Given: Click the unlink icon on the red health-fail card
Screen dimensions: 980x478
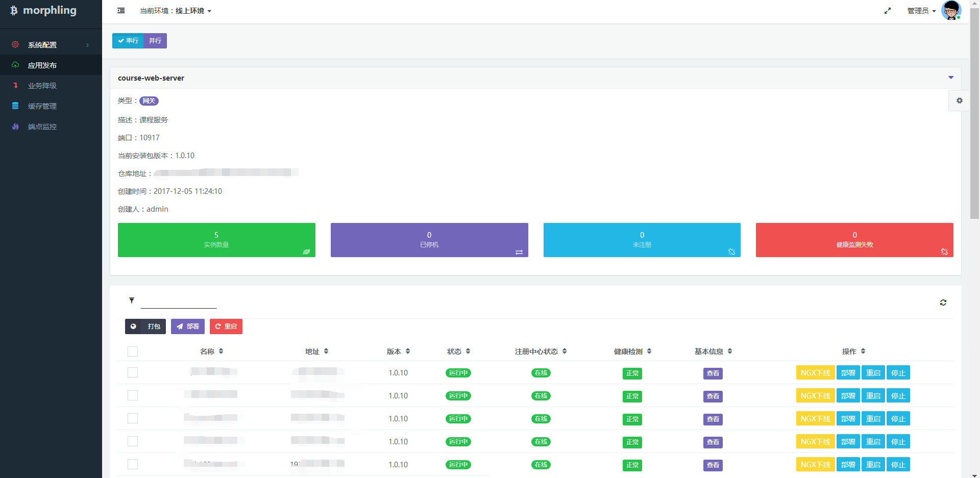Looking at the screenshot, I should tap(944, 251).
